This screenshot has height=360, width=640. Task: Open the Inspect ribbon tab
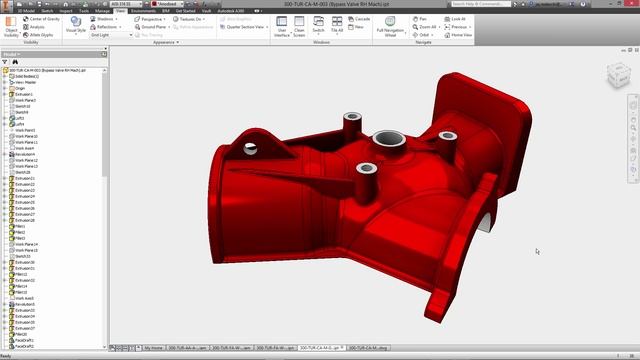pyautogui.click(x=66, y=11)
